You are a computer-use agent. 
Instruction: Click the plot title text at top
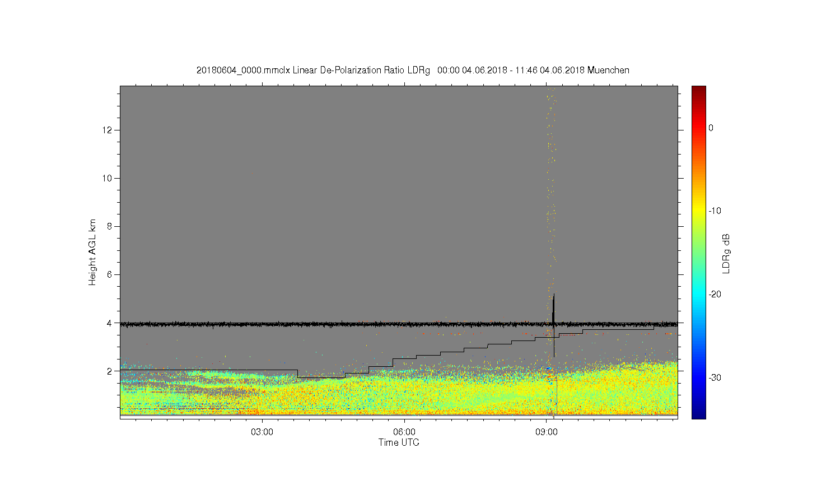point(413,71)
